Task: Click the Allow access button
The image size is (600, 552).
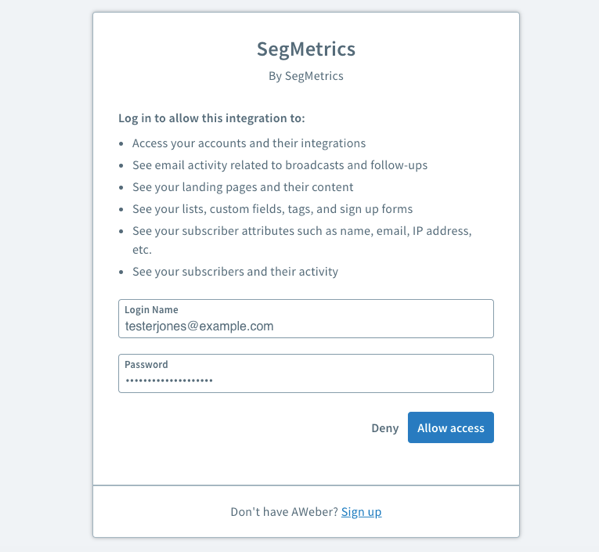Action: tap(450, 428)
